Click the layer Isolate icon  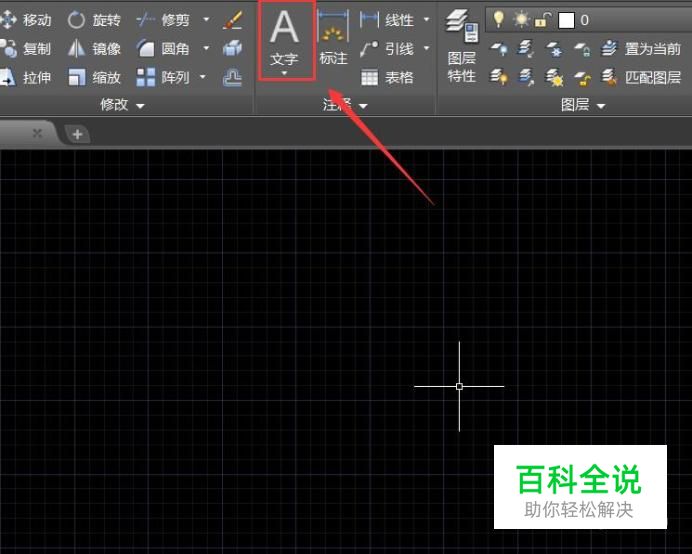(x=526, y=49)
